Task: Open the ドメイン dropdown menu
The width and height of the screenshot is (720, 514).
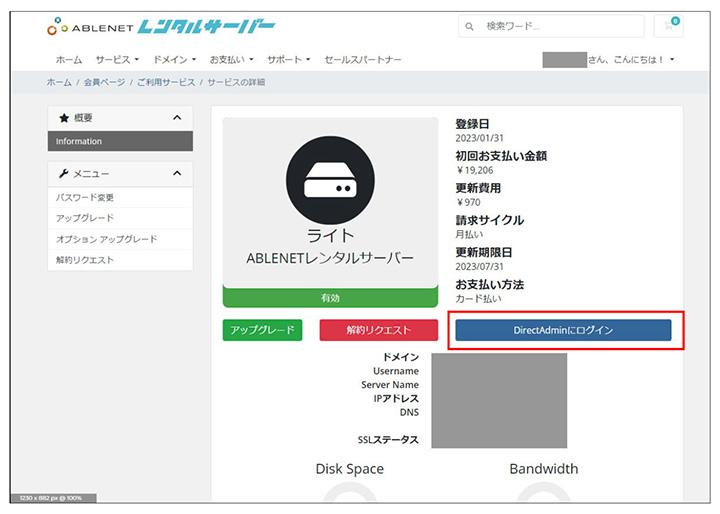Action: [x=174, y=59]
